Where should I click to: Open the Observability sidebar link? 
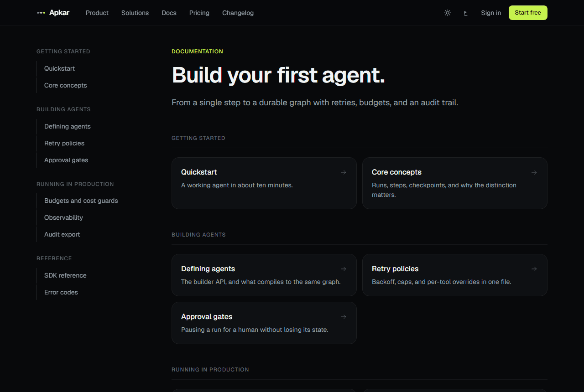click(x=63, y=217)
